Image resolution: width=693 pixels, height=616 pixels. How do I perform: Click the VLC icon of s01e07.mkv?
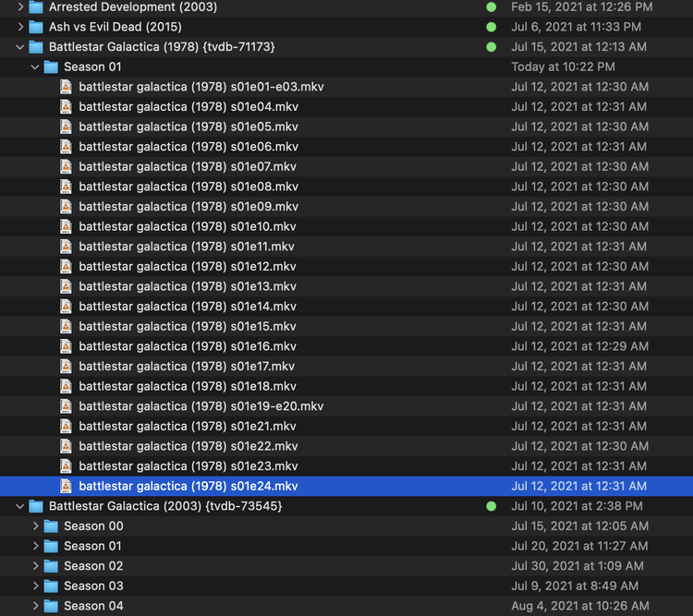(x=66, y=166)
